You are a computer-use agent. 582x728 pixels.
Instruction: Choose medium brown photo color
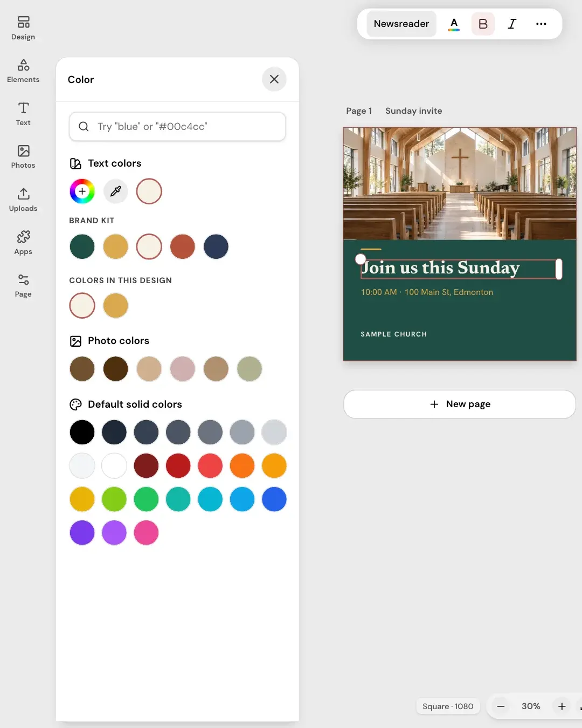pyautogui.click(x=82, y=369)
